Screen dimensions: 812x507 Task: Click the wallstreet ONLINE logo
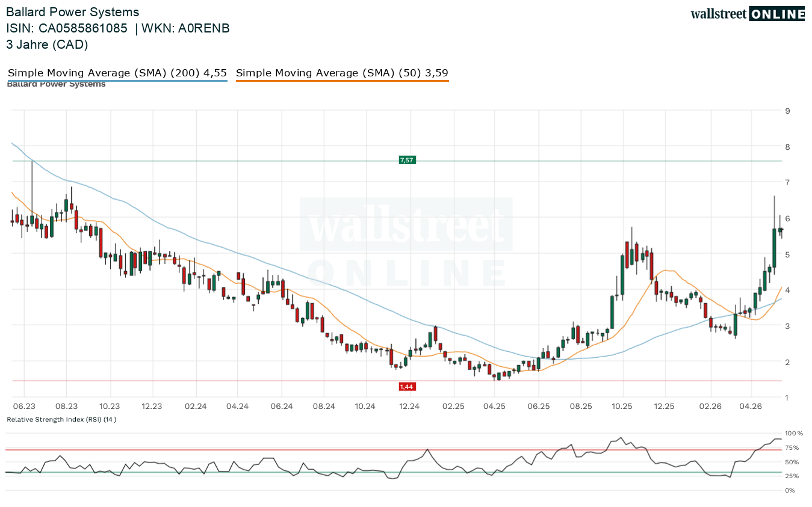(x=748, y=14)
